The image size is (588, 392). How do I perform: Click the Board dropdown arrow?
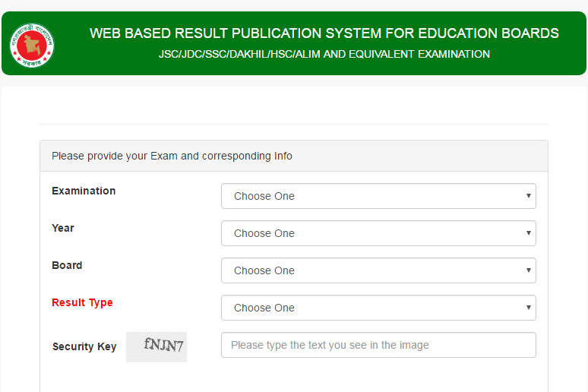click(529, 270)
